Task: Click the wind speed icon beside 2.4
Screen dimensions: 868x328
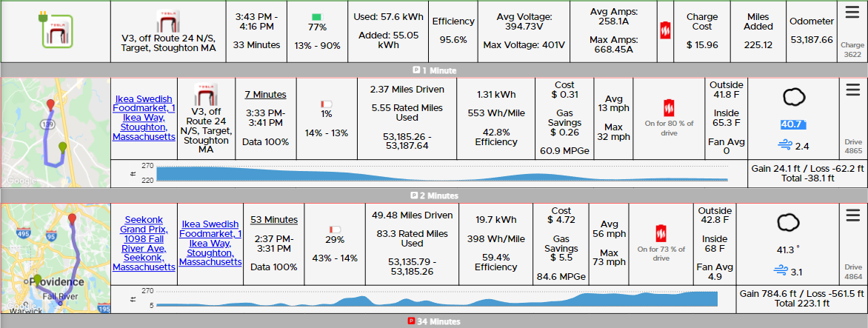Action: (x=784, y=145)
